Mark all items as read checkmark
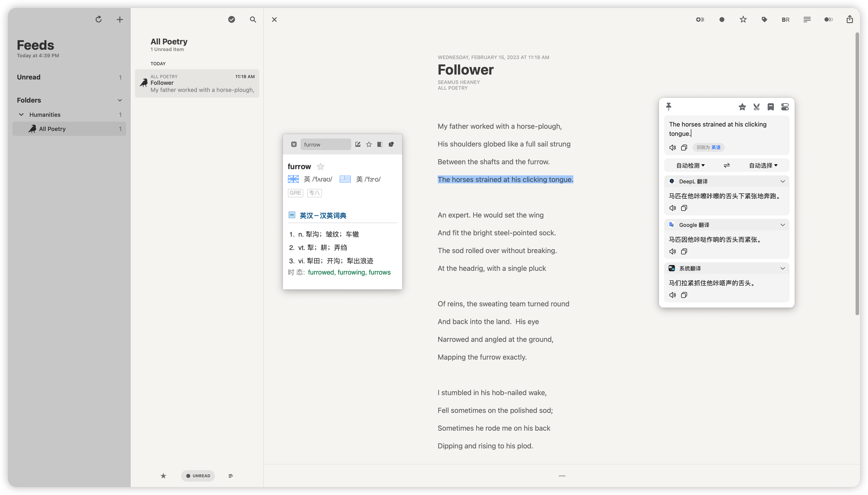The width and height of the screenshot is (868, 495). [232, 19]
